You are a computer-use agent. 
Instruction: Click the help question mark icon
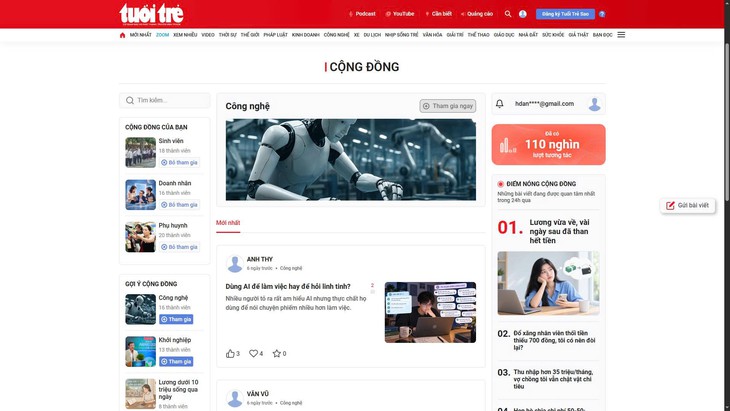click(x=602, y=14)
